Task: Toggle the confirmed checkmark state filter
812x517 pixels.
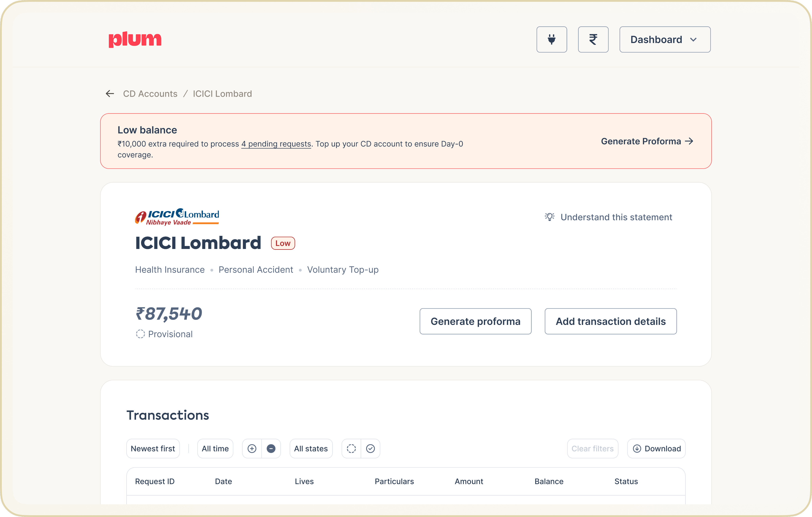Action: [x=370, y=448]
